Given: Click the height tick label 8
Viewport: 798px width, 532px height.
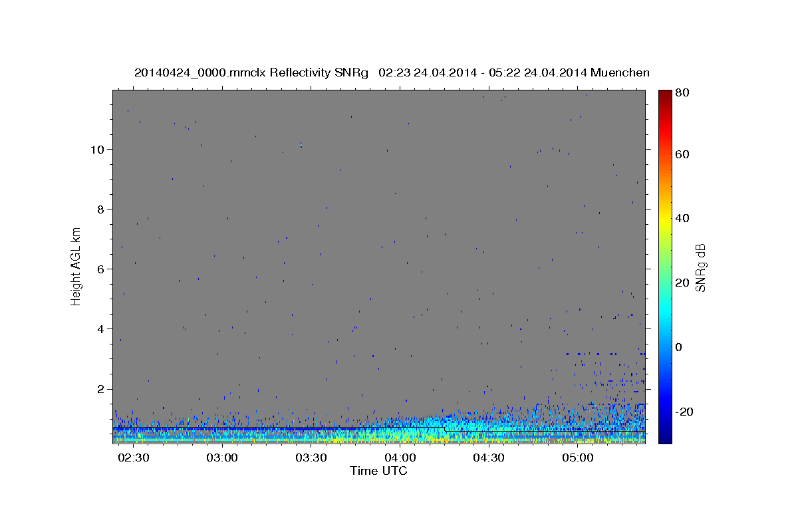Looking at the screenshot, I should [x=101, y=209].
